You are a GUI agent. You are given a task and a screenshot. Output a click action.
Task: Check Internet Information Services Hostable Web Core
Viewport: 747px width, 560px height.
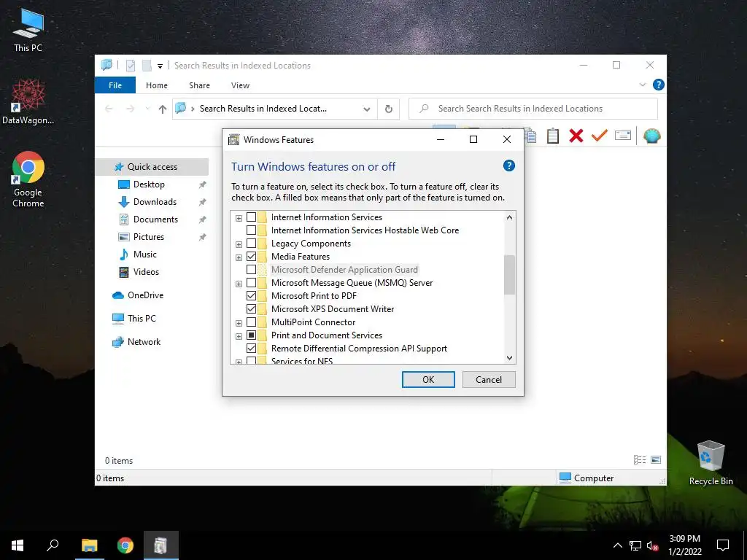(251, 230)
